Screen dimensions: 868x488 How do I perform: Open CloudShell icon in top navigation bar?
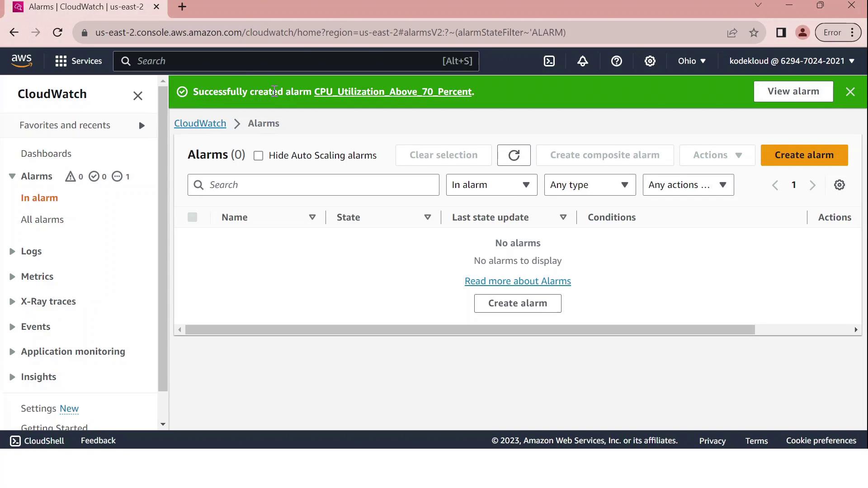click(x=549, y=61)
